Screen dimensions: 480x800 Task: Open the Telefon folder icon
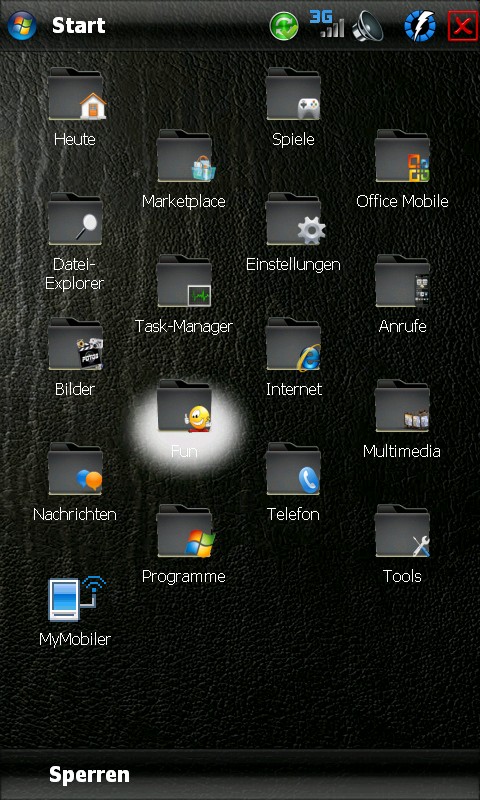294,469
